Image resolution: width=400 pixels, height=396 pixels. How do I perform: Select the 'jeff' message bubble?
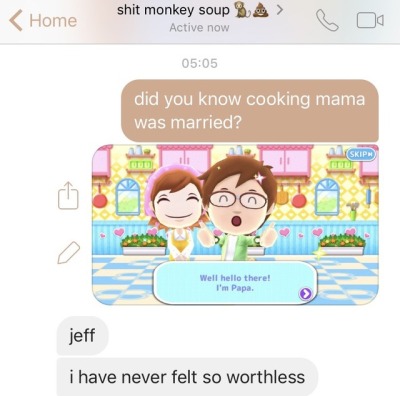point(82,336)
